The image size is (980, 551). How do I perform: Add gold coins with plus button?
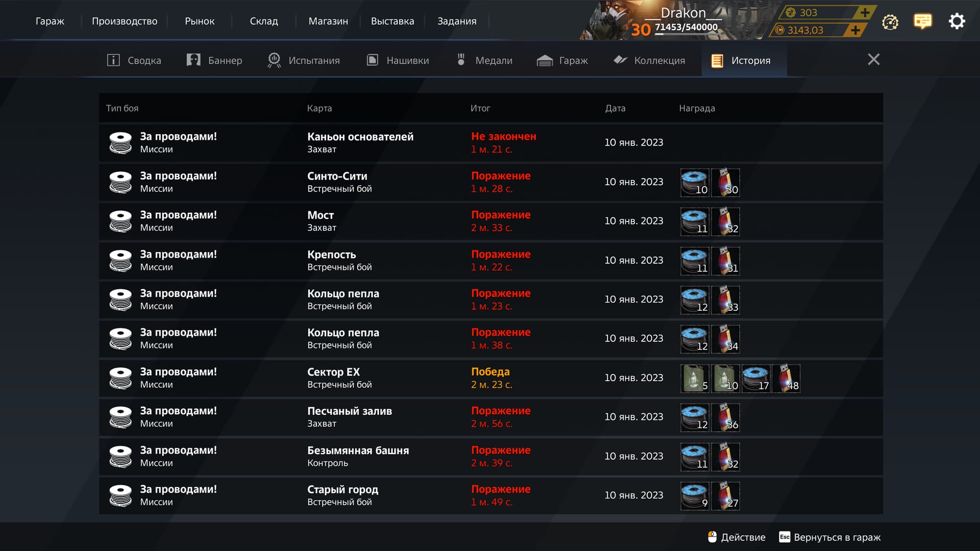tap(865, 12)
